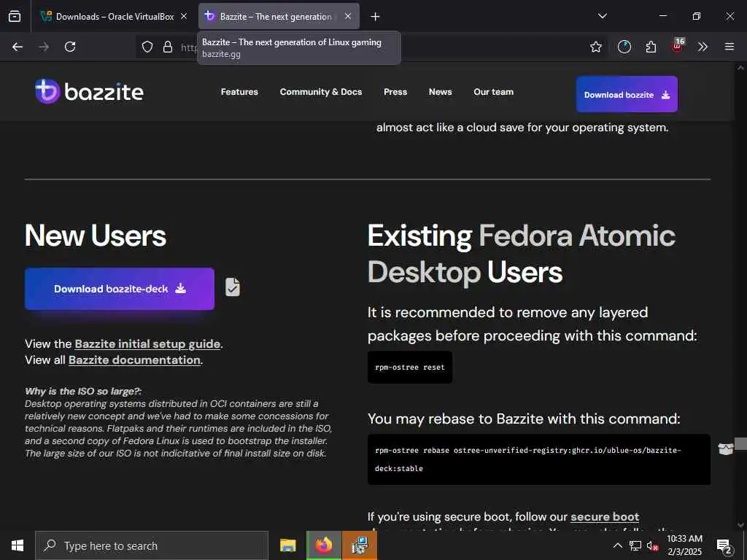
Task: Click the Download bazzite-deck button
Action: pos(120,289)
